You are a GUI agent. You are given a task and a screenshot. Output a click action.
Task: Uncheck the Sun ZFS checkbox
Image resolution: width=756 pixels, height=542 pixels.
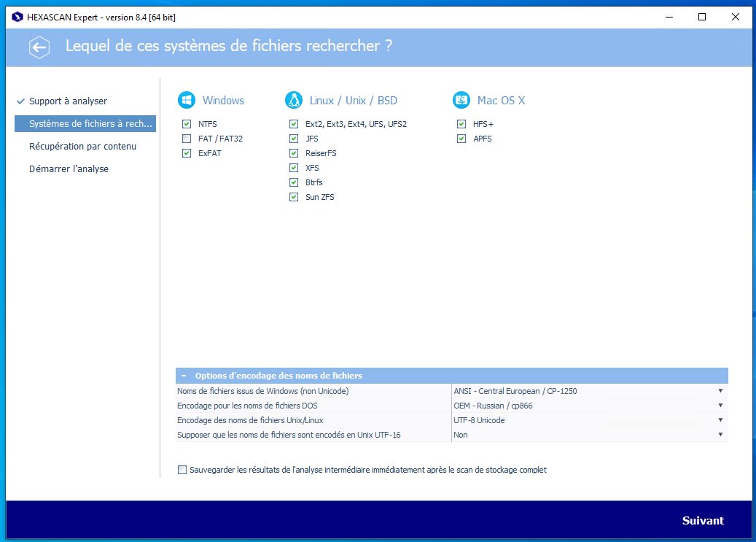click(294, 197)
